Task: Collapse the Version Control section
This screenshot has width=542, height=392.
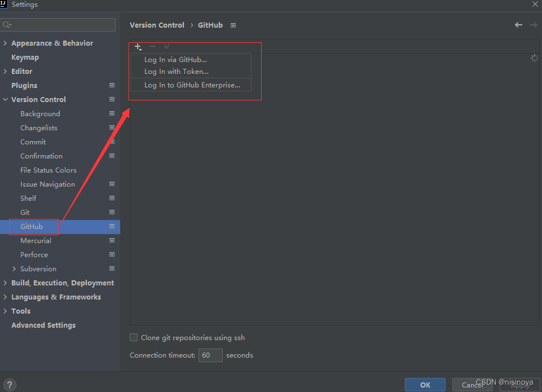Action: pos(5,99)
